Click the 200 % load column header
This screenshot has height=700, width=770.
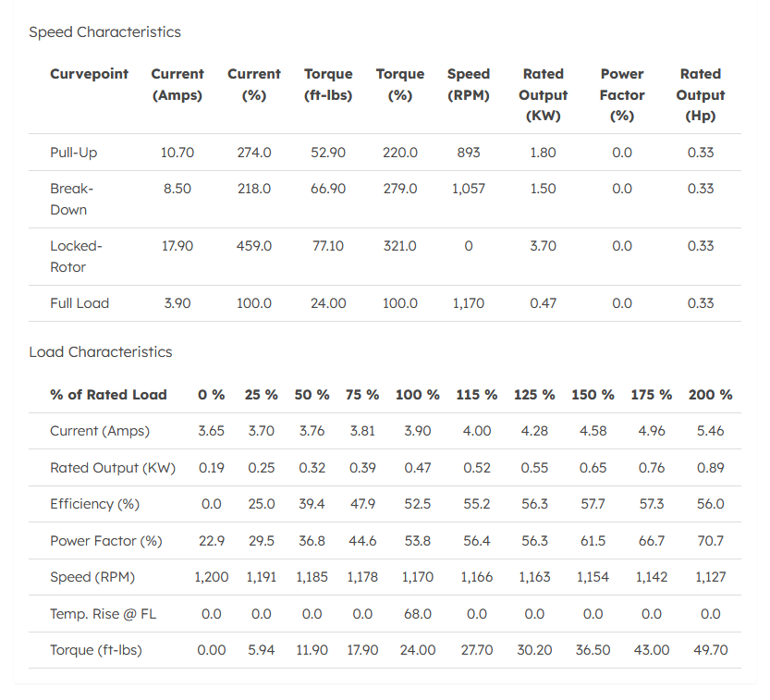click(x=710, y=395)
